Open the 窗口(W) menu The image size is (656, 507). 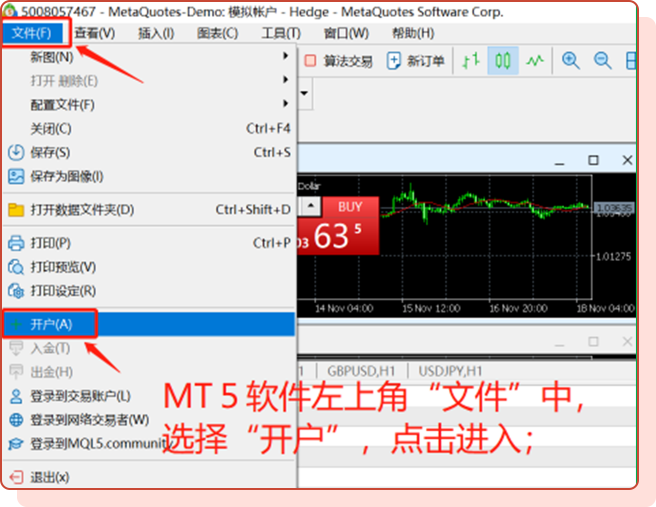(x=346, y=33)
